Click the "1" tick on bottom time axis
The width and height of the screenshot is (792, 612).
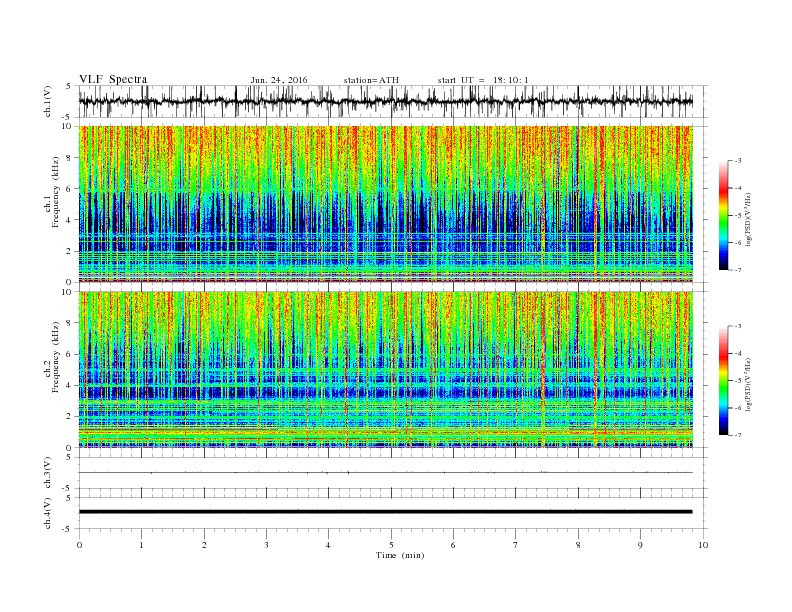pos(141,545)
